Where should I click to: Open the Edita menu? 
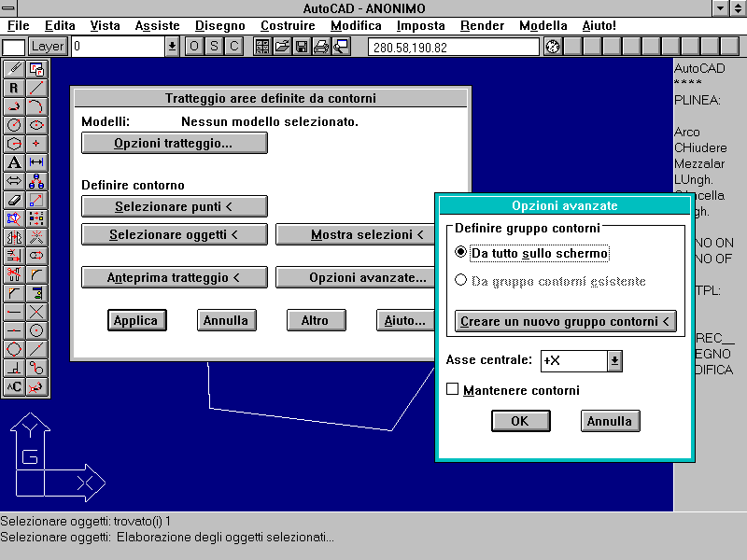tap(60, 26)
